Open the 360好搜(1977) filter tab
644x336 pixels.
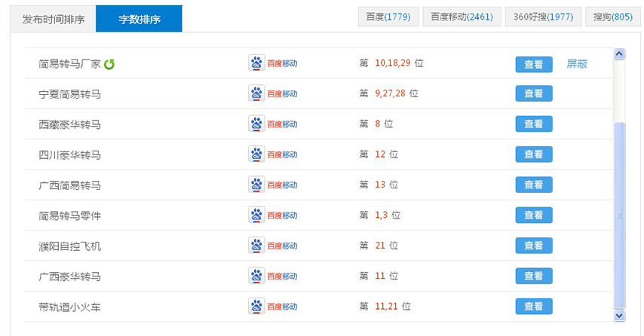[543, 17]
